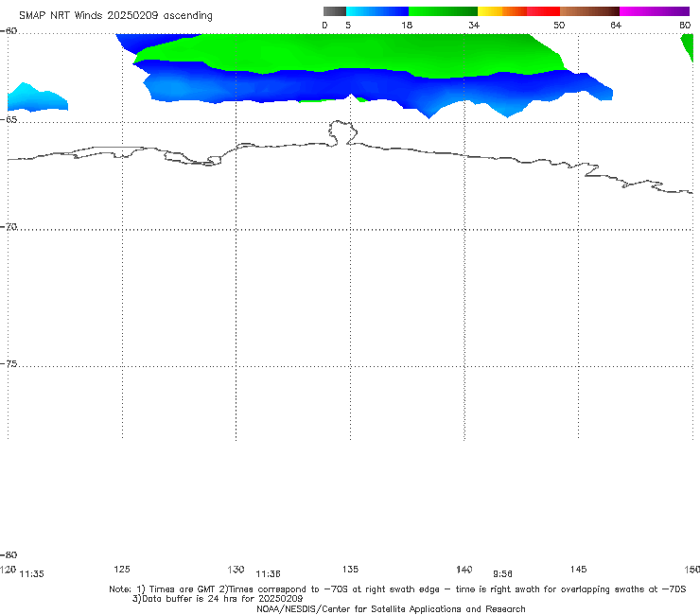Click the yellow-orange segment of the color scale
Screen dimensions: 700x615
(x=502, y=11)
